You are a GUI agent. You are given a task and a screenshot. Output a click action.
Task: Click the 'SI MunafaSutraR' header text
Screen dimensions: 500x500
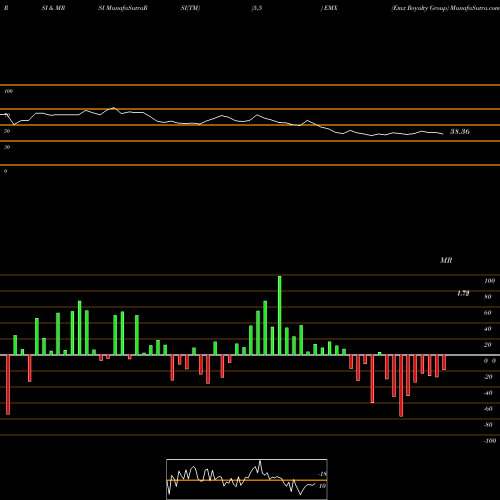click(123, 8)
